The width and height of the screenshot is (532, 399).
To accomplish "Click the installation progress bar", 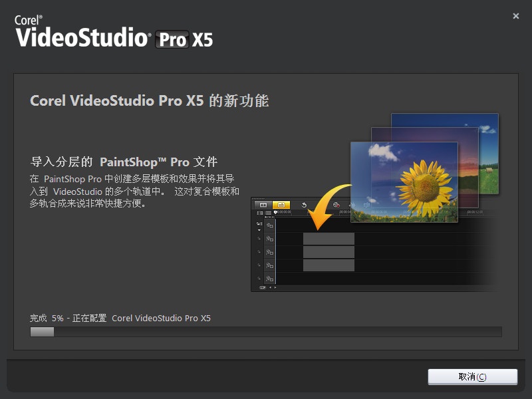I will 265,331.
